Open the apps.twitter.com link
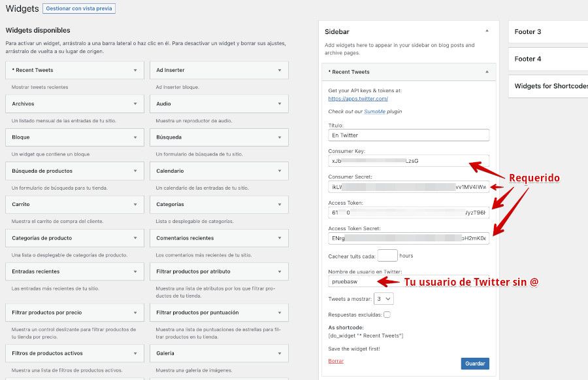Viewport: 588px width, 380px height. (x=358, y=99)
